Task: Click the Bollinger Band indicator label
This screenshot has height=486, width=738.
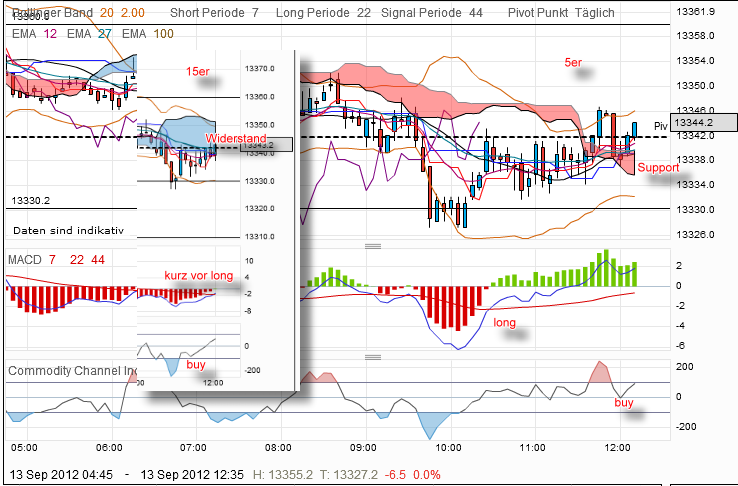Action: [x=52, y=13]
